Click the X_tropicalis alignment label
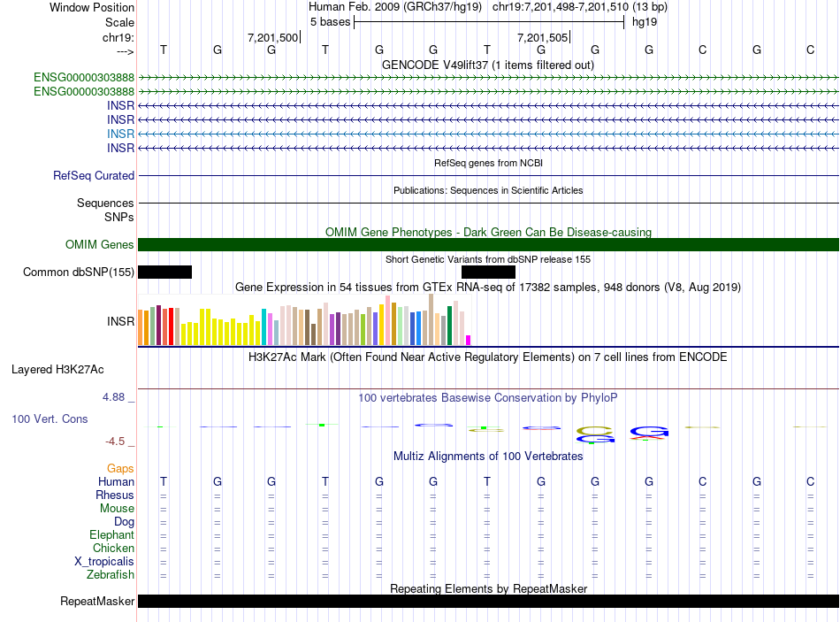This screenshot has width=840, height=622. [104, 562]
